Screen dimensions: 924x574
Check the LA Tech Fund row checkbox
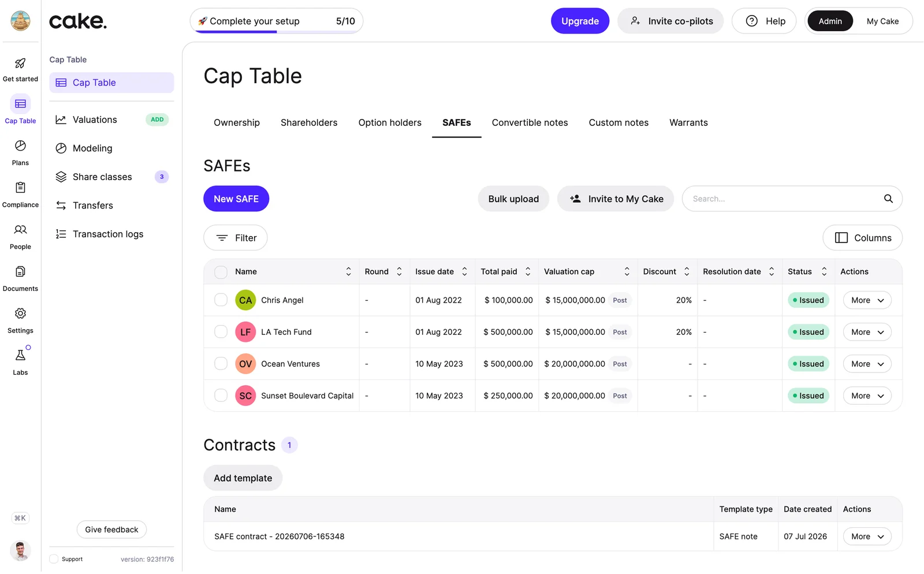pyautogui.click(x=221, y=332)
